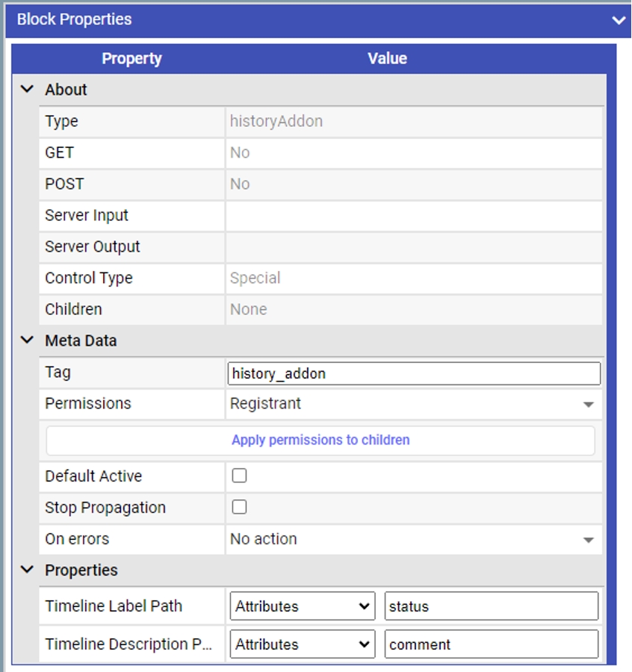Open Timeline Label Path Attributes dropdown

pos(303,606)
